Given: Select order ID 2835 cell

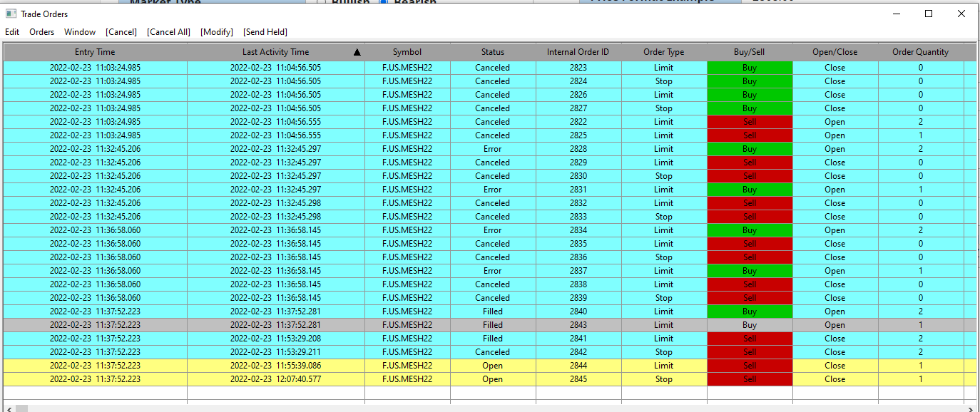Looking at the screenshot, I should click(x=578, y=244).
